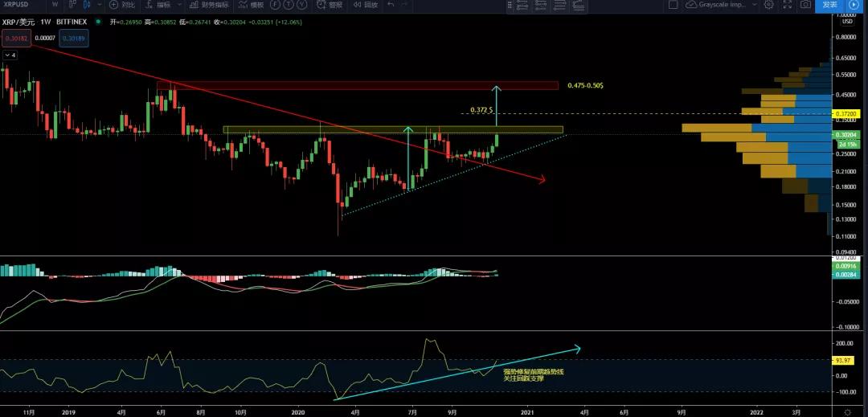Image resolution: width=868 pixels, height=417 pixels.
Task: Expand the indicators favorites dropdown arrow
Action: (x=179, y=5)
